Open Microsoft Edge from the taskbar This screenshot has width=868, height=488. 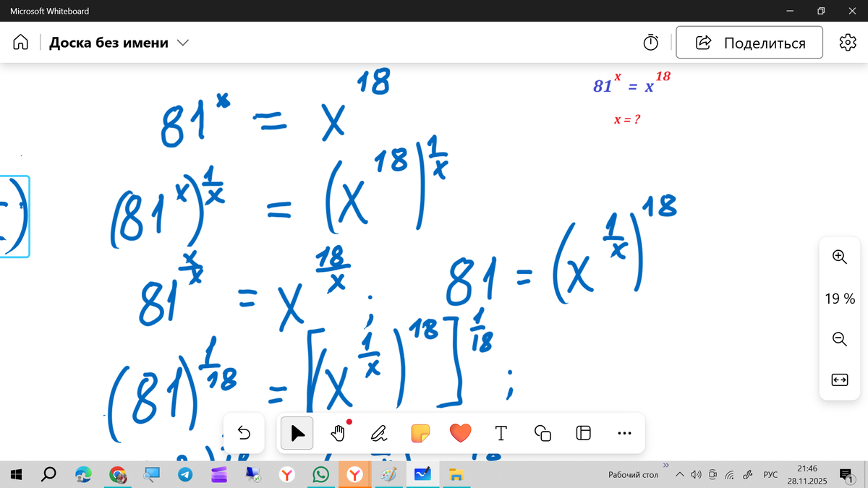click(84, 474)
